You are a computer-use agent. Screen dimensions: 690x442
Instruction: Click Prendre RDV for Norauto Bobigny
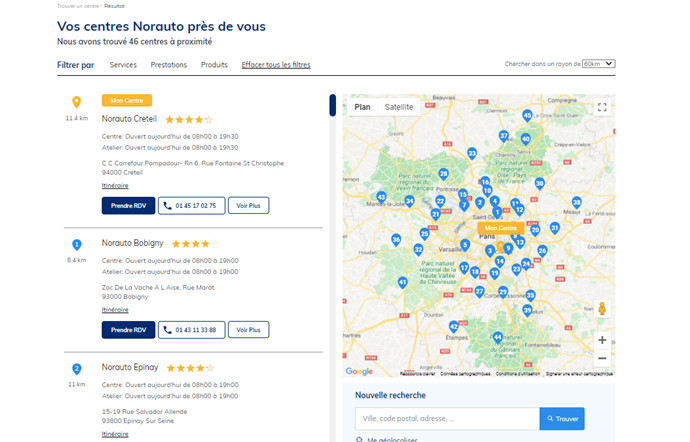point(128,330)
